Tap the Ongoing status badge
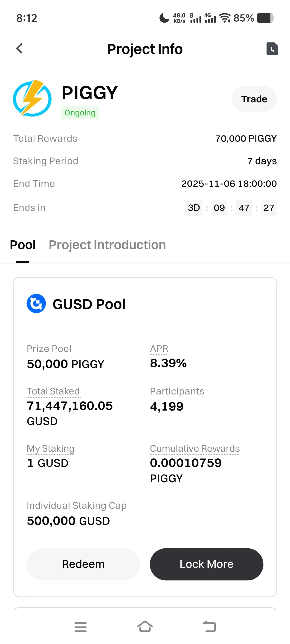Screen dimensions: 290x644 point(80,113)
